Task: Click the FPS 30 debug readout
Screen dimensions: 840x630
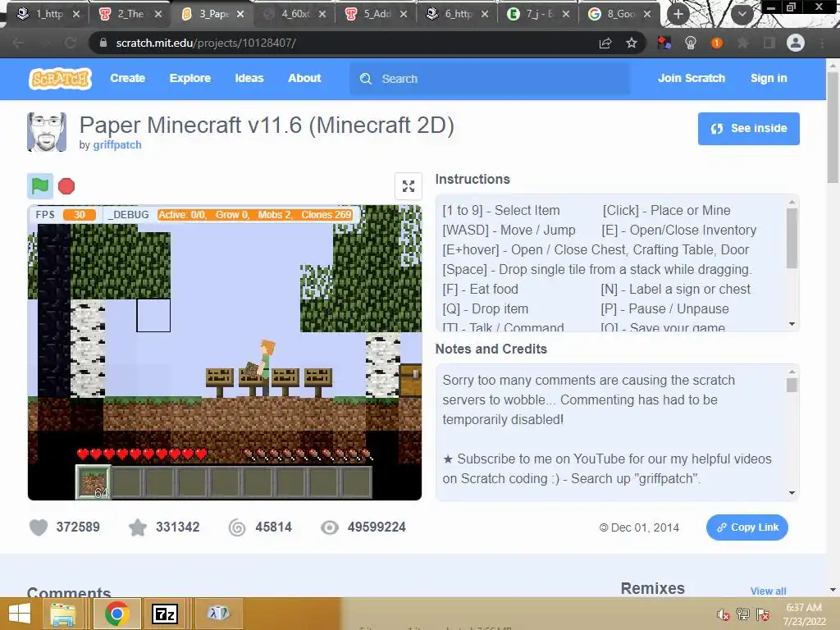Action: click(x=66, y=215)
